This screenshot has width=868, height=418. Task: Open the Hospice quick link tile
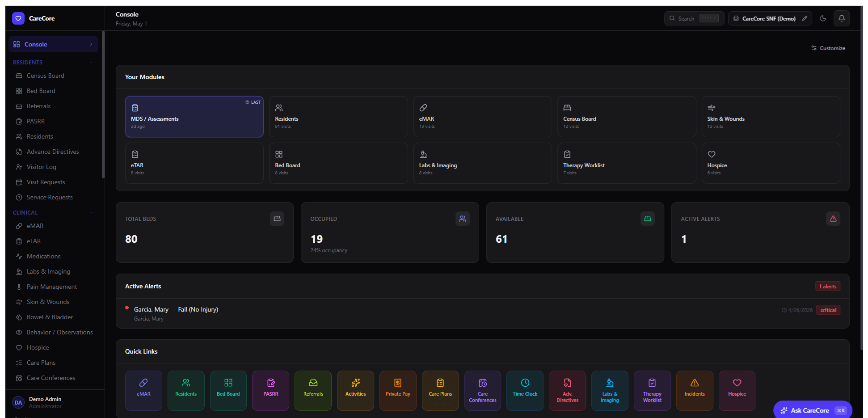tap(737, 391)
